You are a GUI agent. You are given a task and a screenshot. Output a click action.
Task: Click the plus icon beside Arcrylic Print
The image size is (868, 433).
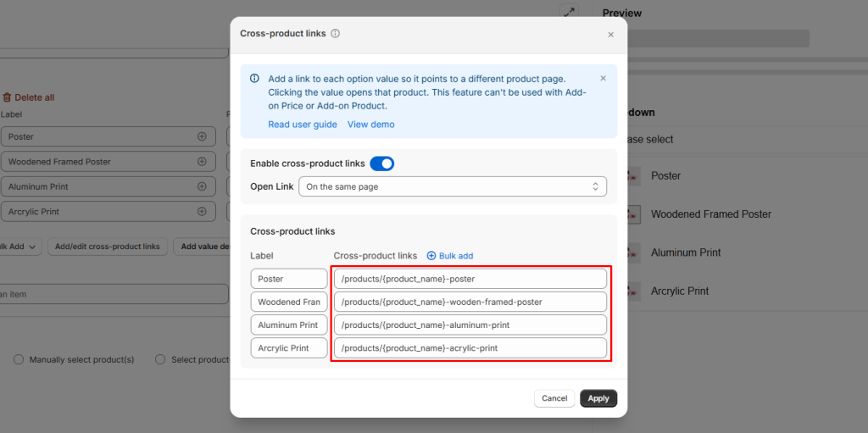202,212
